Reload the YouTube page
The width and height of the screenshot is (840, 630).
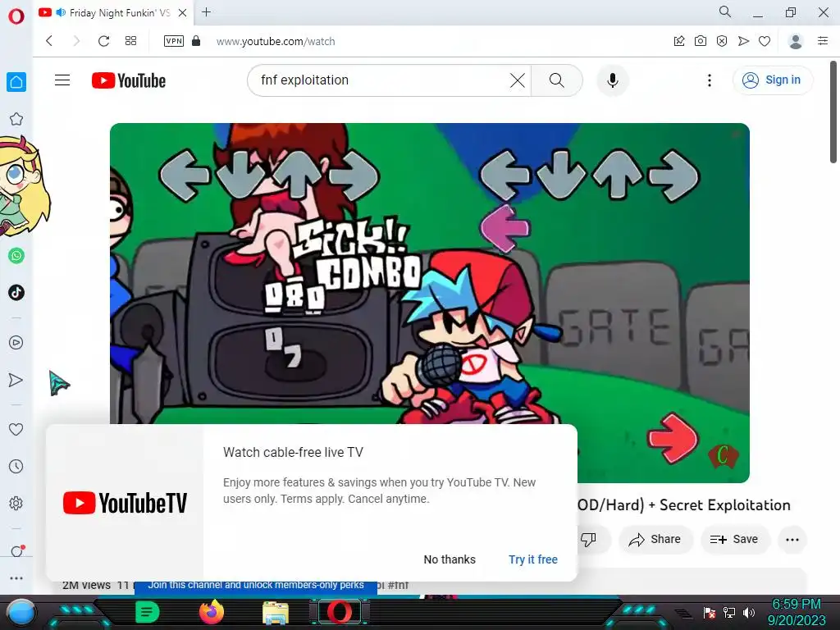104,41
